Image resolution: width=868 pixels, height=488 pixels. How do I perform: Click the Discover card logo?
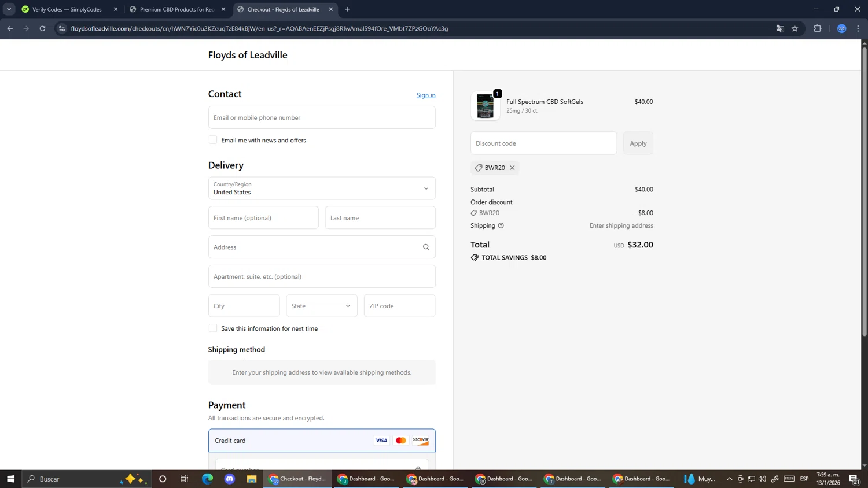pos(421,441)
